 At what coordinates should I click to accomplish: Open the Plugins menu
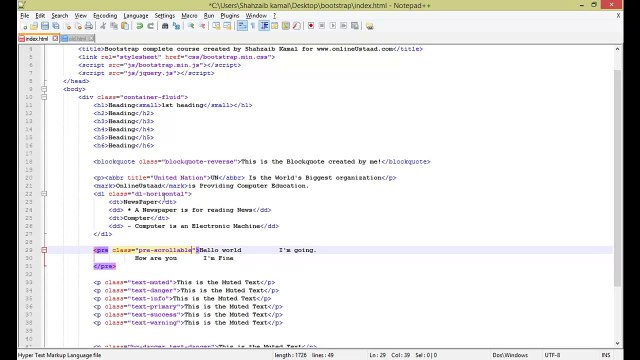click(x=230, y=16)
